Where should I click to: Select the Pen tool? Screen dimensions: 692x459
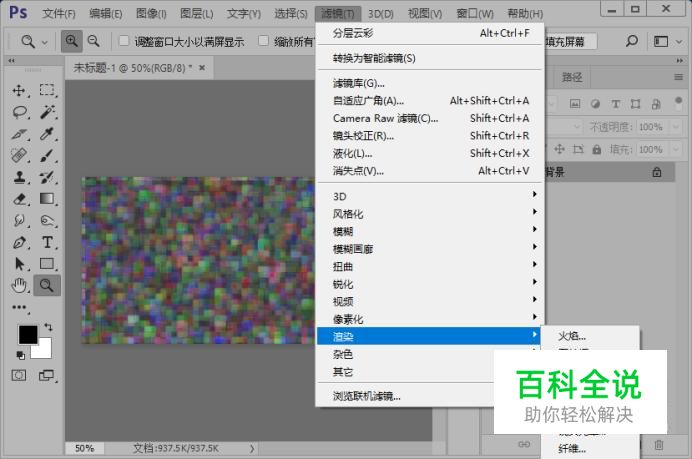[19, 242]
